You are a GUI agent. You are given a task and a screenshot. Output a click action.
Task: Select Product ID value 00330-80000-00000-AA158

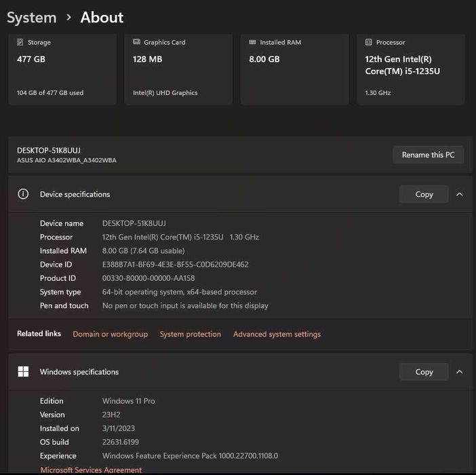(x=148, y=278)
